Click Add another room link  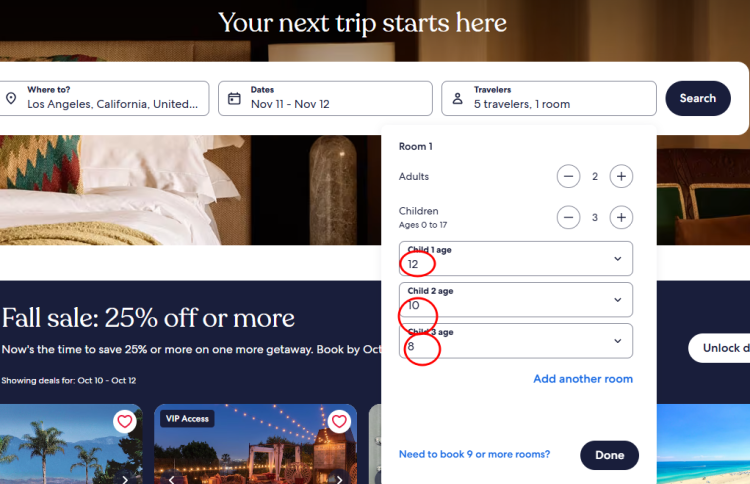coord(583,379)
